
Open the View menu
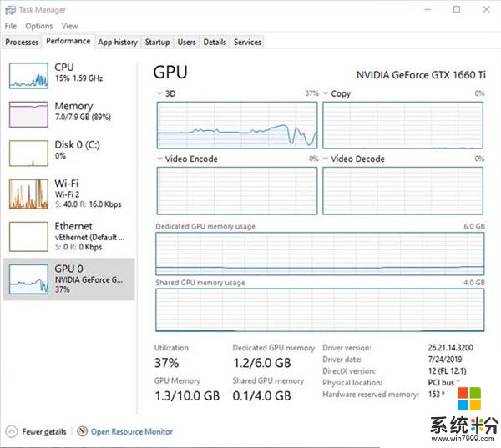pos(69,26)
